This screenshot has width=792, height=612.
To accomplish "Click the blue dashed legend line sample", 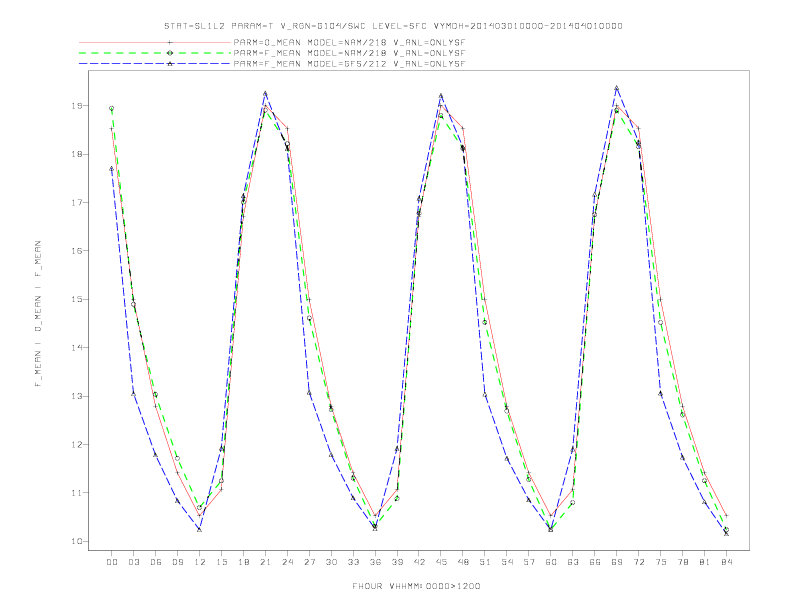I will (155, 64).
